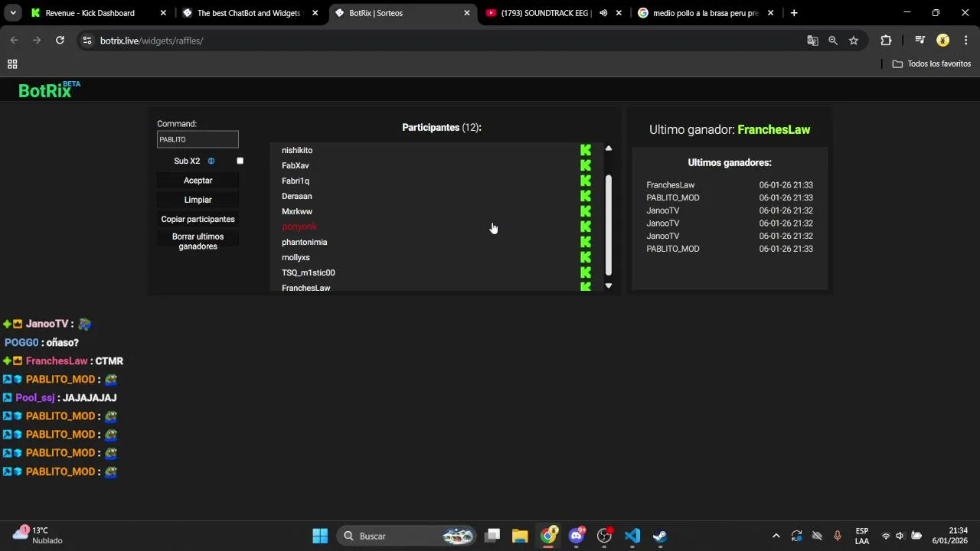Click Copiar participantes button
The image size is (980, 551).
198,219
